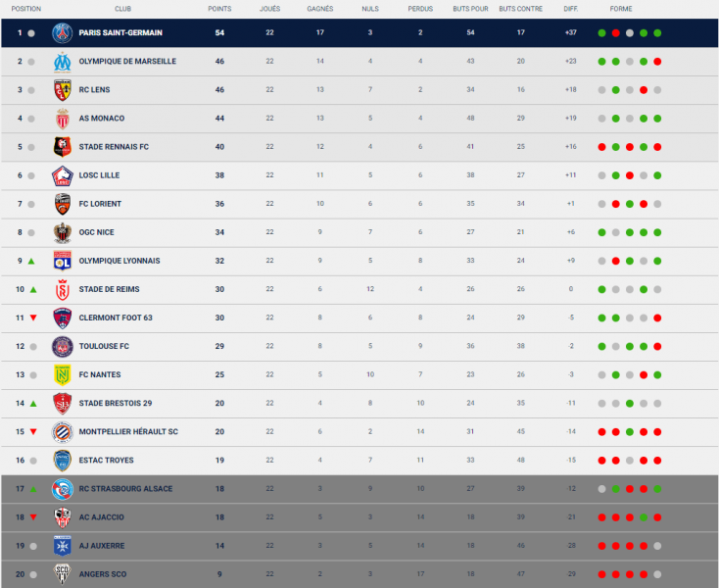Click the LOSC Lille club logo
719x588 pixels.
pos(63,175)
